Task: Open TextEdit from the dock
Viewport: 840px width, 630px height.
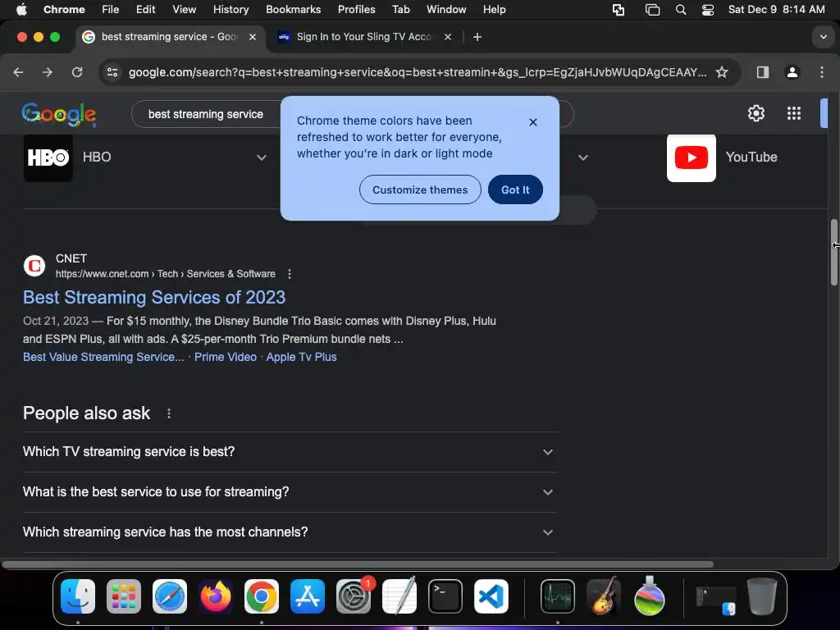Action: point(399,596)
